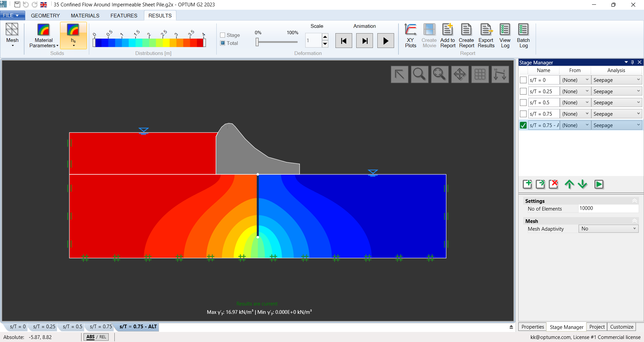Step animation to the next frame
The width and height of the screenshot is (644, 342).
pos(365,41)
